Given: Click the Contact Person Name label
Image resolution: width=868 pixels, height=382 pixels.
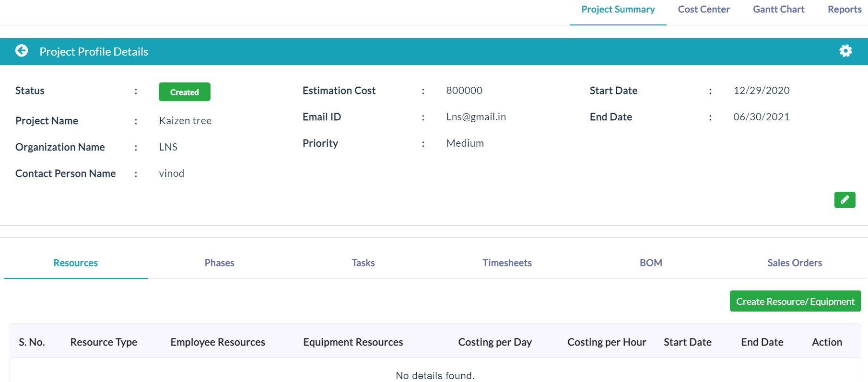Looking at the screenshot, I should tap(66, 174).
